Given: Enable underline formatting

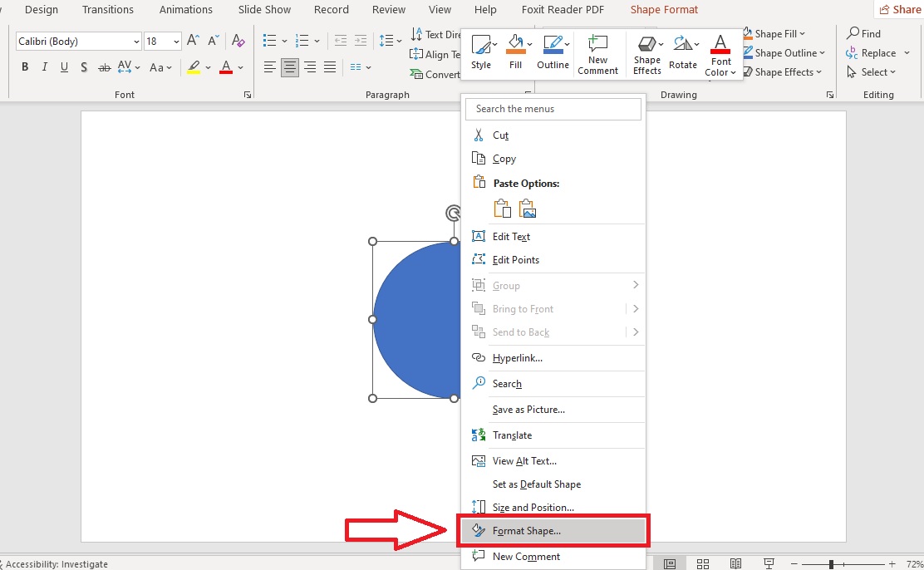Looking at the screenshot, I should (64, 66).
